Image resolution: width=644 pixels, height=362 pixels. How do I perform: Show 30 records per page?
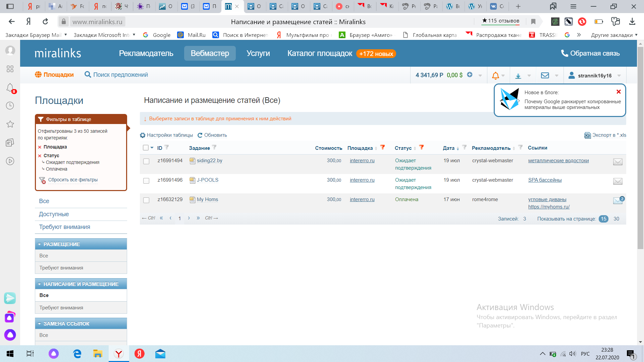(616, 219)
